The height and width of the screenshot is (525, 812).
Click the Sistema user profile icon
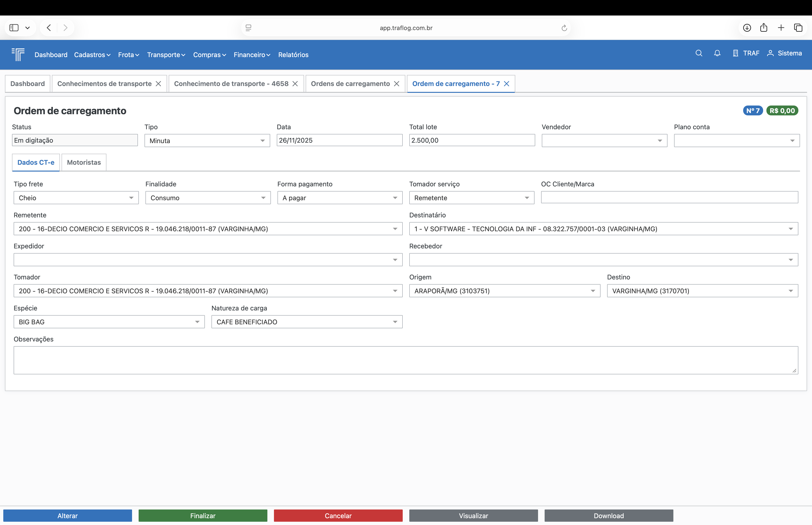point(770,53)
